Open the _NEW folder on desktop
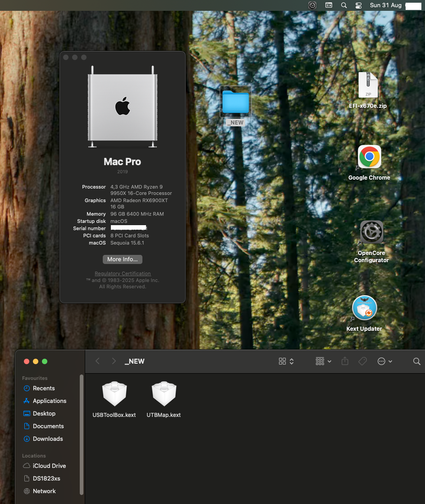The image size is (425, 504). coord(235,102)
